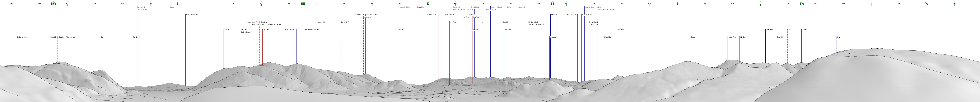Click the Crag Hill label
Screen dimensions: 980x102
804,29
